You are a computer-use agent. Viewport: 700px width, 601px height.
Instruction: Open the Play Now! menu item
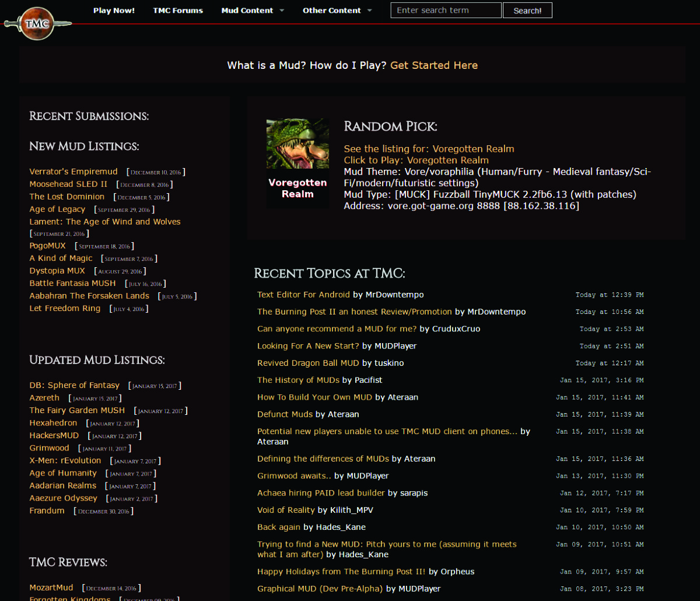[114, 10]
